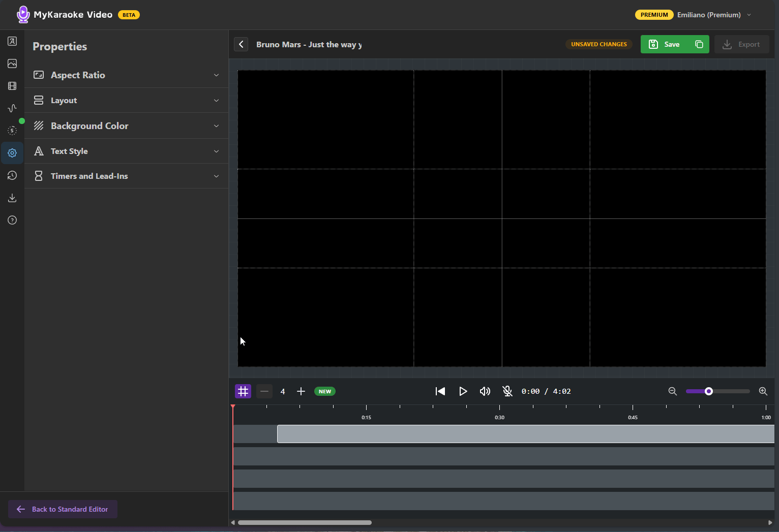Open the help question mark icon
779x532 pixels.
click(12, 220)
